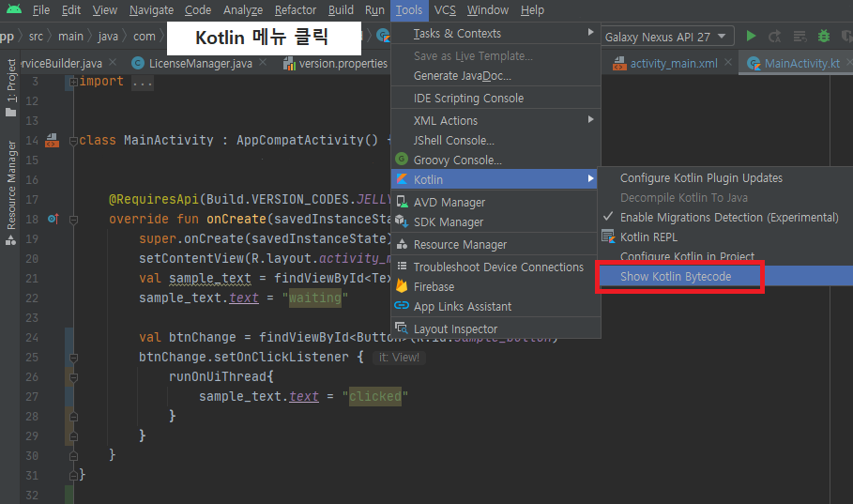The height and width of the screenshot is (504, 853).
Task: Click the App Links Assistant link icon
Action: (x=402, y=305)
